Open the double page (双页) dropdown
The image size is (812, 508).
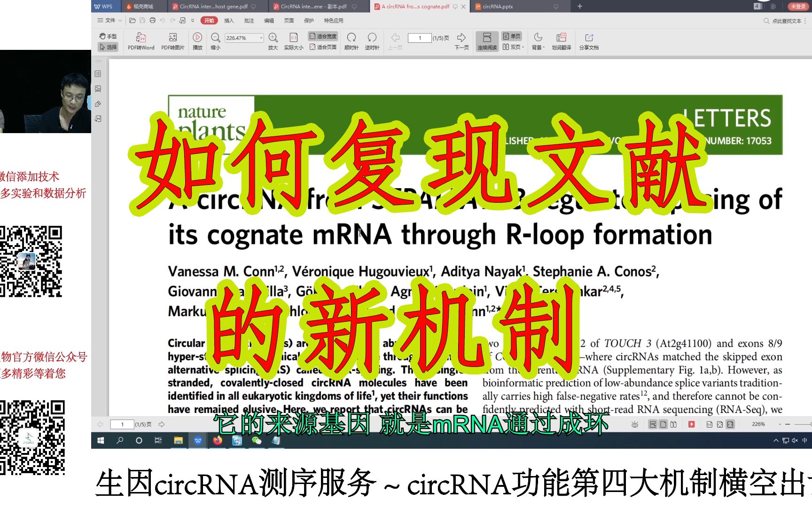[513, 47]
